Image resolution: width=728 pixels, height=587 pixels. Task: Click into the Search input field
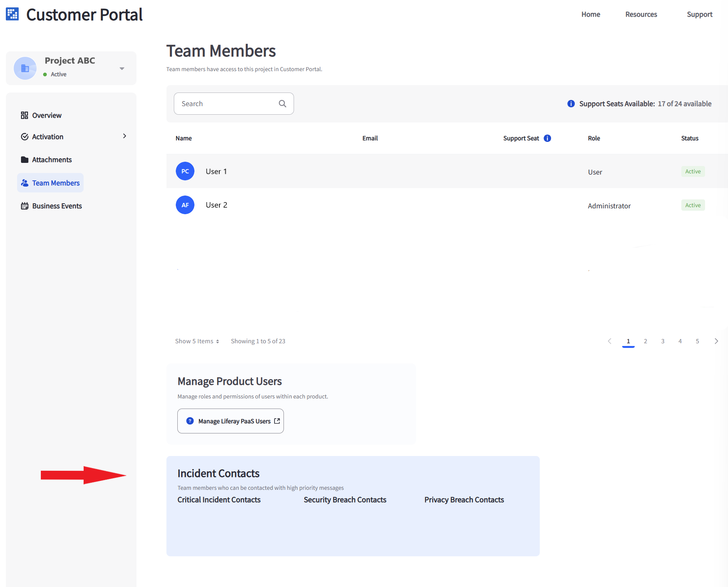pos(227,104)
